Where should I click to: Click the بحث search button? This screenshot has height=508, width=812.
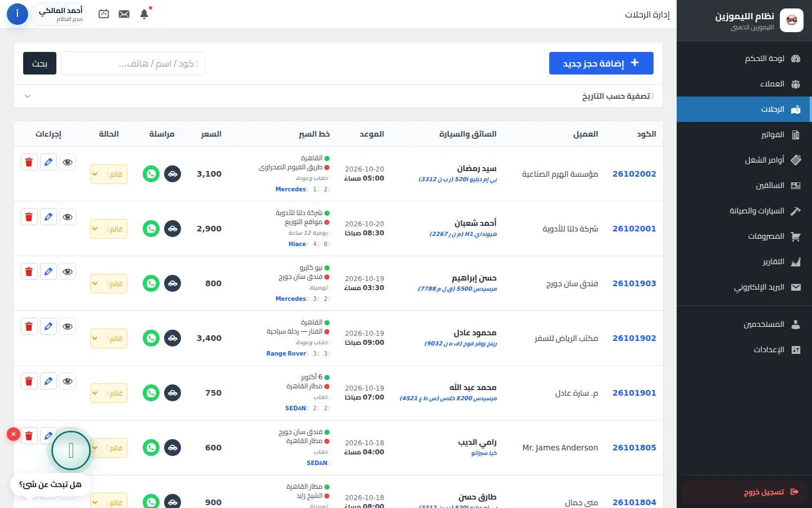point(39,63)
